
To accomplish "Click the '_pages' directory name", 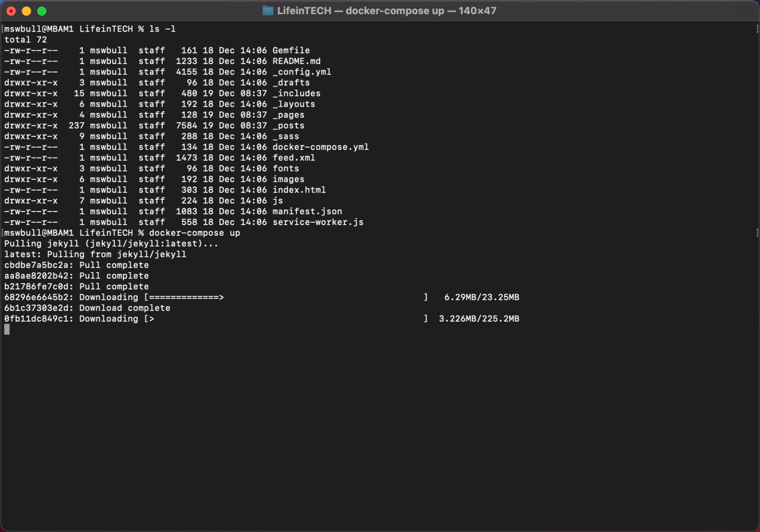I will 288,115.
